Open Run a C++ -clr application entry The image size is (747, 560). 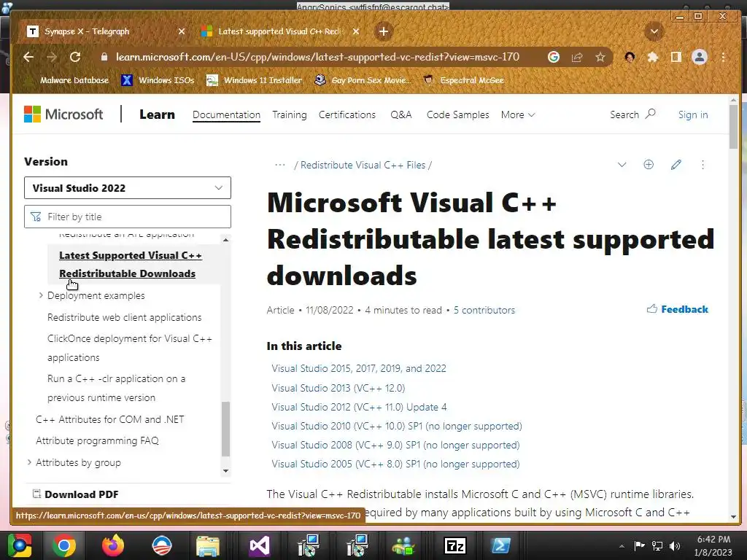(116, 388)
